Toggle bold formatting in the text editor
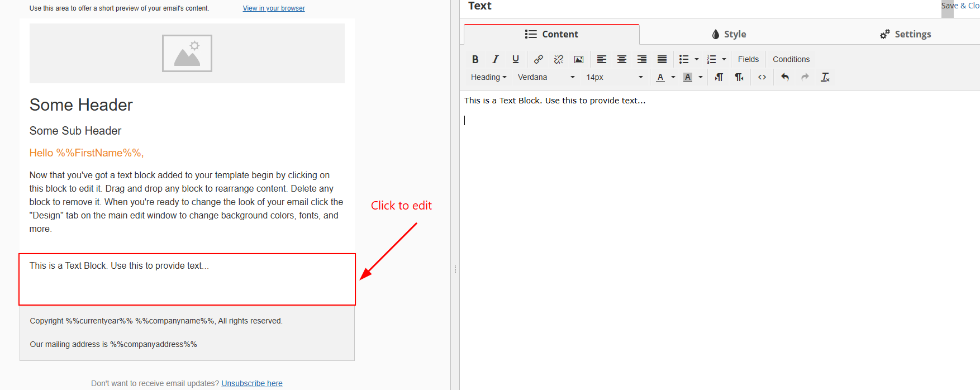 point(475,59)
